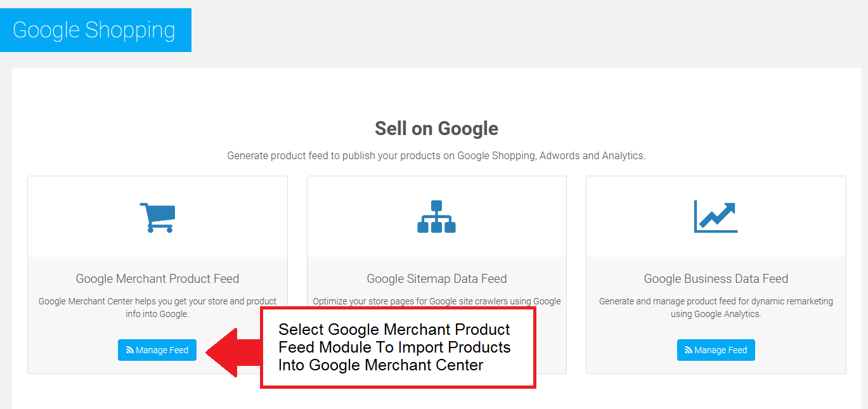This screenshot has width=868, height=409.
Task: Click the 'Into Google Merchant Center' callout line
Action: pyautogui.click(x=380, y=365)
